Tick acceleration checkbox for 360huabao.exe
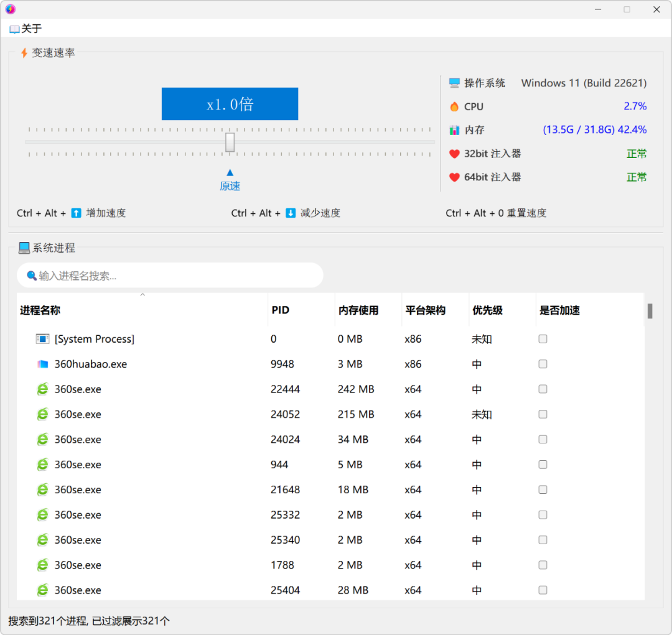 (543, 364)
